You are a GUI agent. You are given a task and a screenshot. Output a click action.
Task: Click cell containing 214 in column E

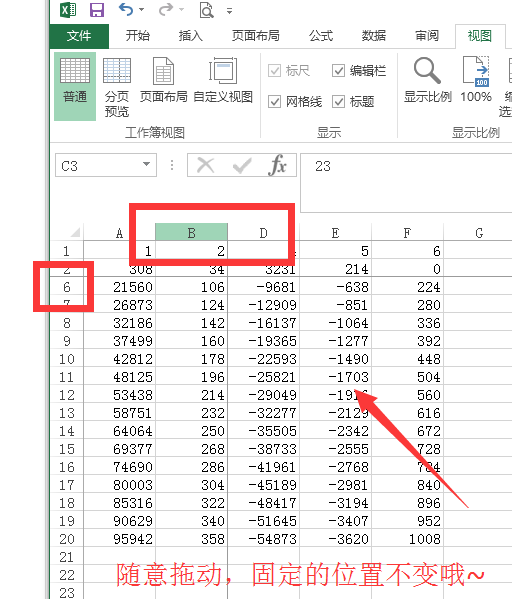(x=335, y=269)
